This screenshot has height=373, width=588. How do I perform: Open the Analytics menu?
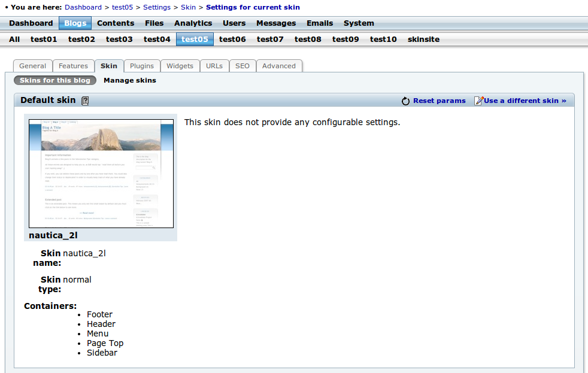(x=193, y=23)
